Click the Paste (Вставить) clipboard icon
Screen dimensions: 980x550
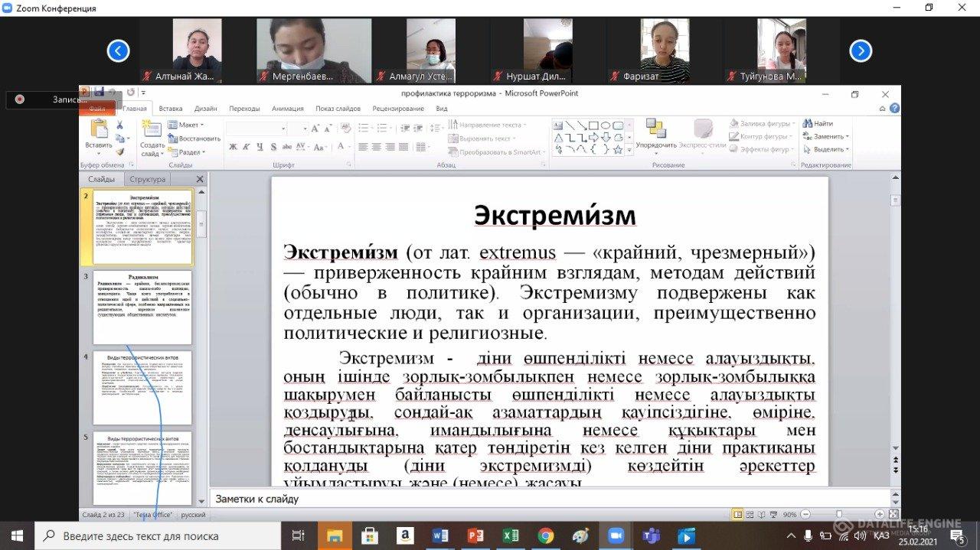[98, 129]
